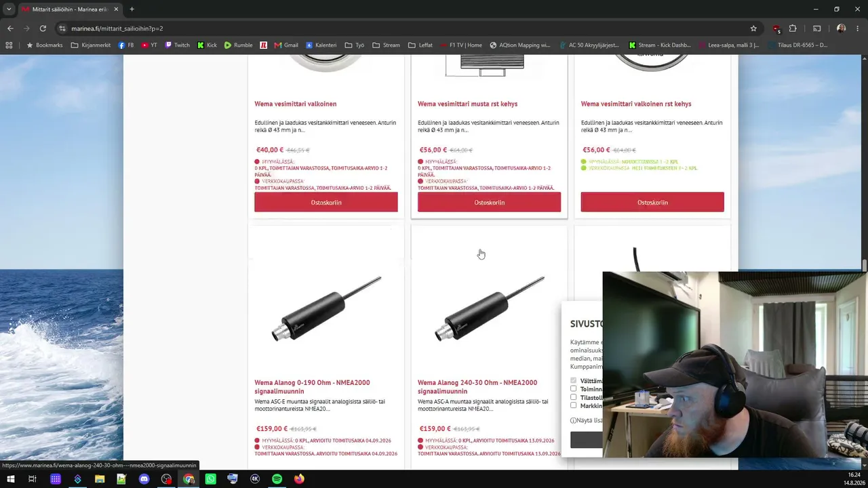868x488 pixels.
Task: View site information icon in address bar
Action: pyautogui.click(x=62, y=28)
